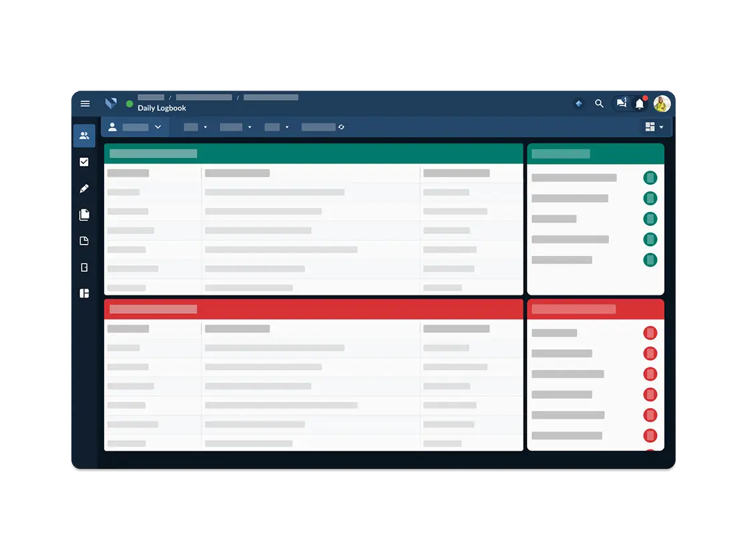Open the dashboard layout icon in sidebar
The width and height of the screenshot is (747, 560).
click(84, 293)
